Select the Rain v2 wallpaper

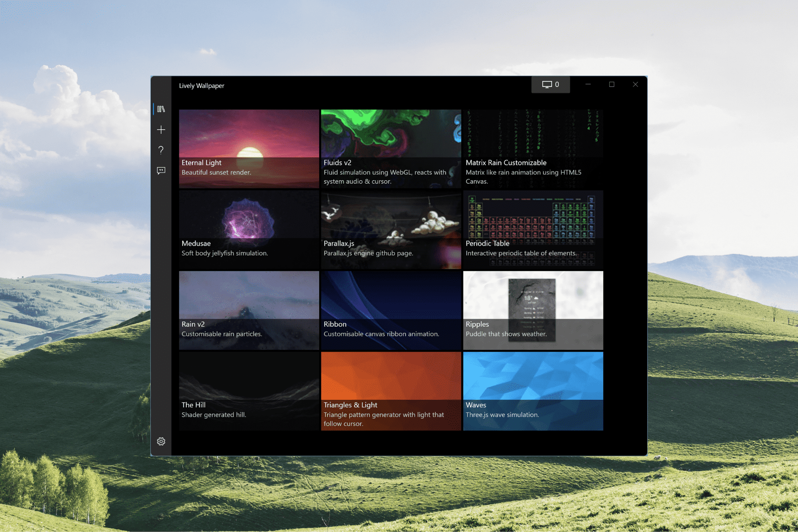[x=249, y=310]
